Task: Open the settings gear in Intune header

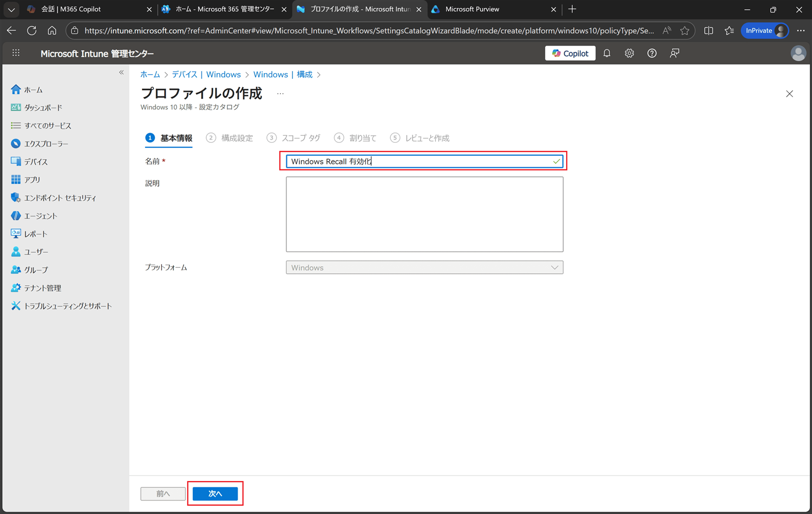Action: pyautogui.click(x=629, y=53)
